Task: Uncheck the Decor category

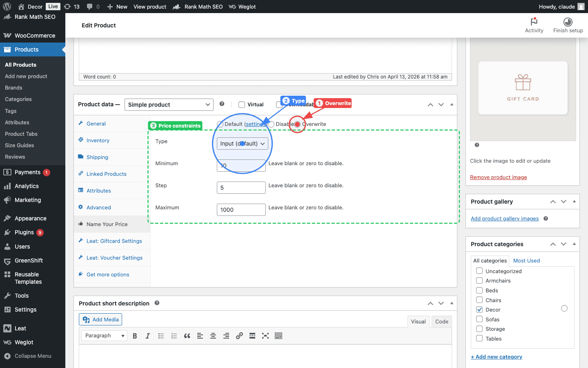Action: click(x=479, y=310)
